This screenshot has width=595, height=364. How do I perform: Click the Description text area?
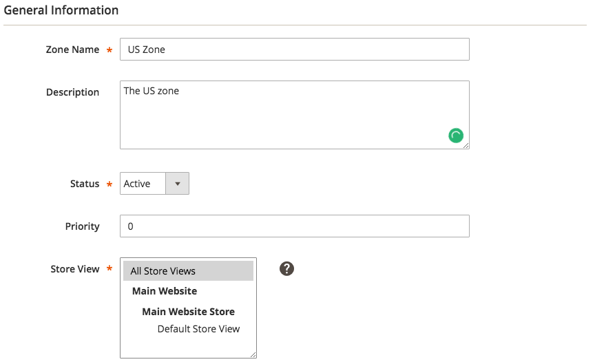tap(295, 115)
